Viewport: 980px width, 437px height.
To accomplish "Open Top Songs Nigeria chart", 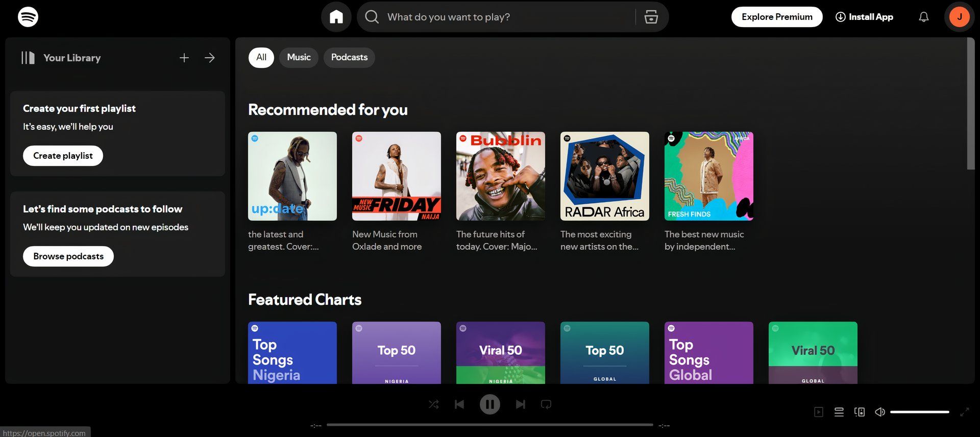I will [x=292, y=353].
